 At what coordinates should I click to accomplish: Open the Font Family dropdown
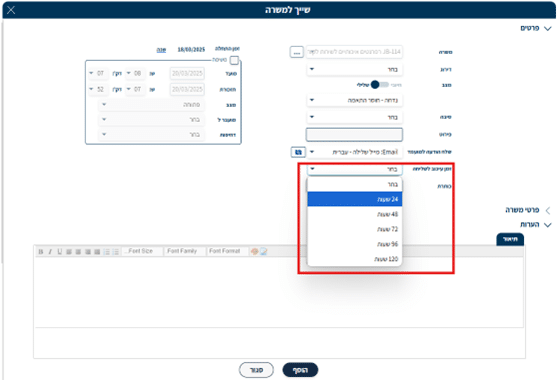[x=185, y=251]
